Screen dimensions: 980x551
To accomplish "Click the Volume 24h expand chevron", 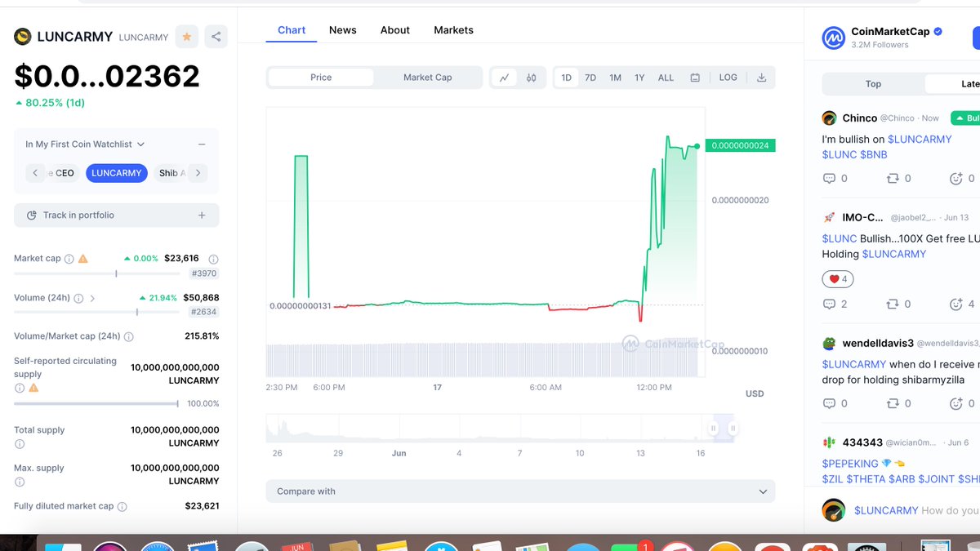I will coord(91,298).
